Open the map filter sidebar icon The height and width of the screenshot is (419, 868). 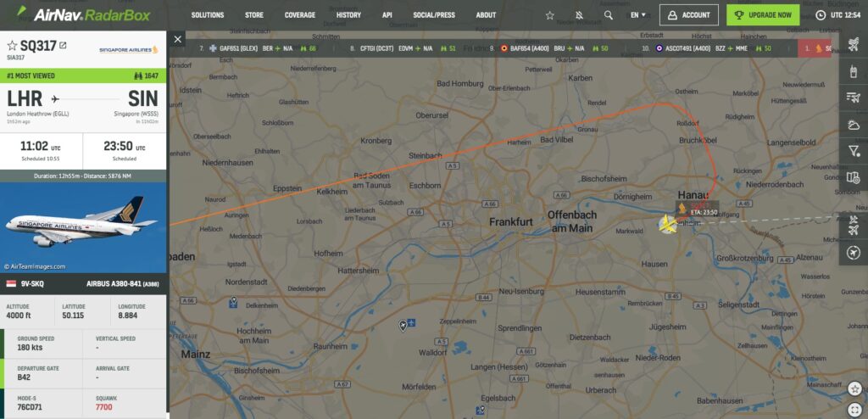[853, 151]
